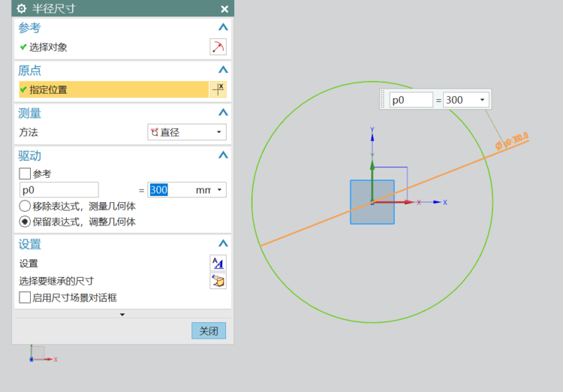Select 移除表达式，测量几何体 radio button
Viewport: 563px width, 392px height.
[25, 207]
